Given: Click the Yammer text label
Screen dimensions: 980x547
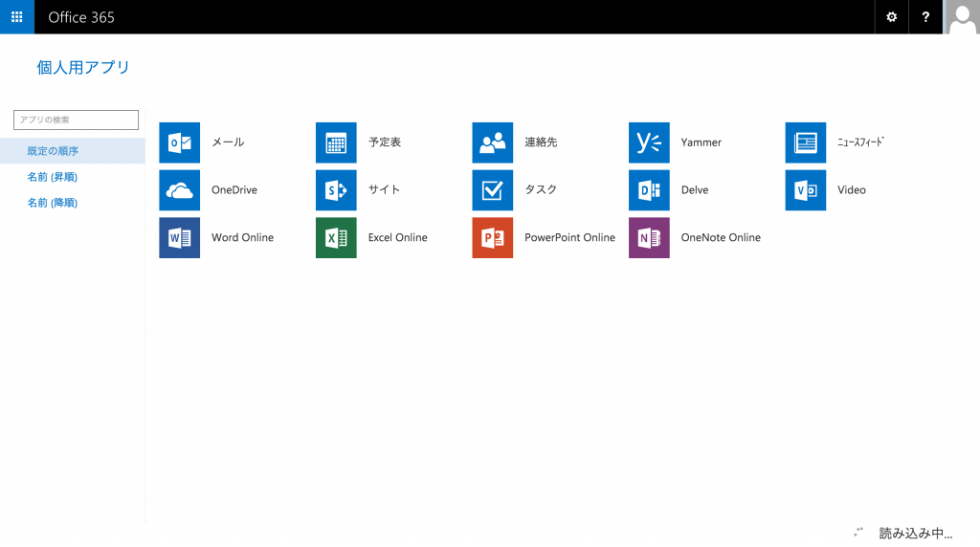Looking at the screenshot, I should (702, 142).
